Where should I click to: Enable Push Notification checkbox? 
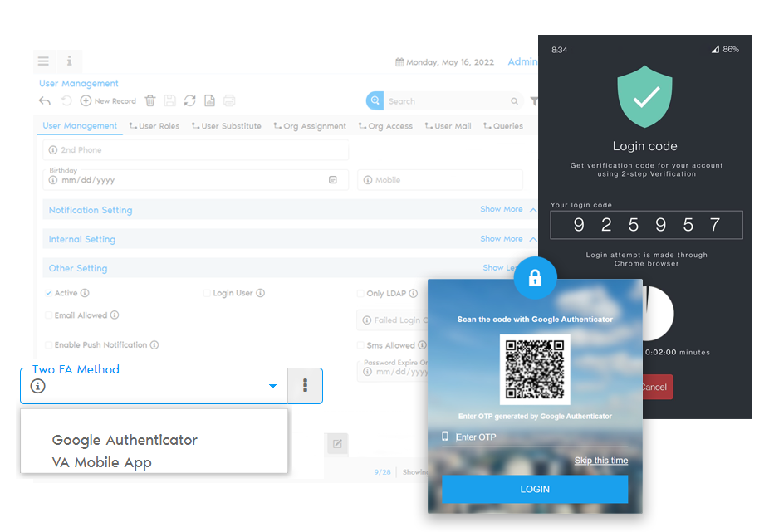pos(51,344)
